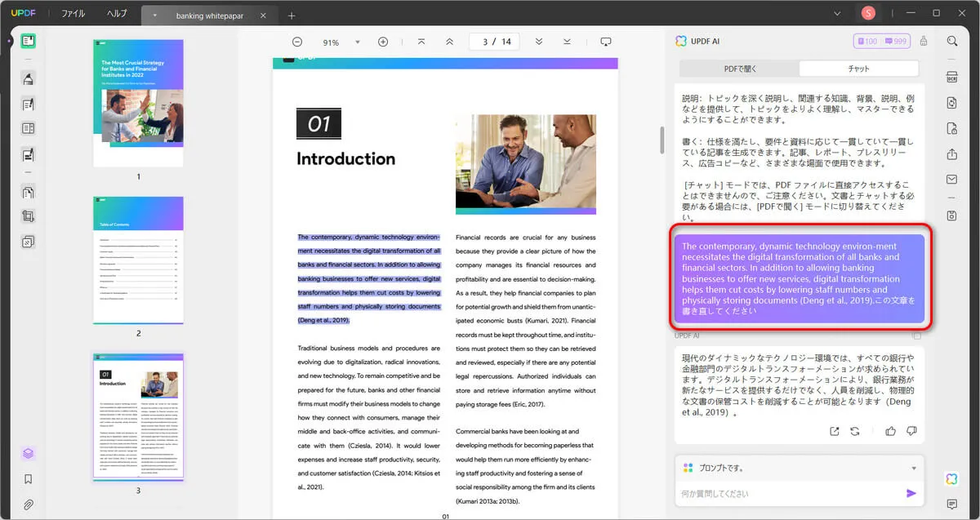
Task: Like the AI response with thumbs up
Action: pyautogui.click(x=890, y=431)
